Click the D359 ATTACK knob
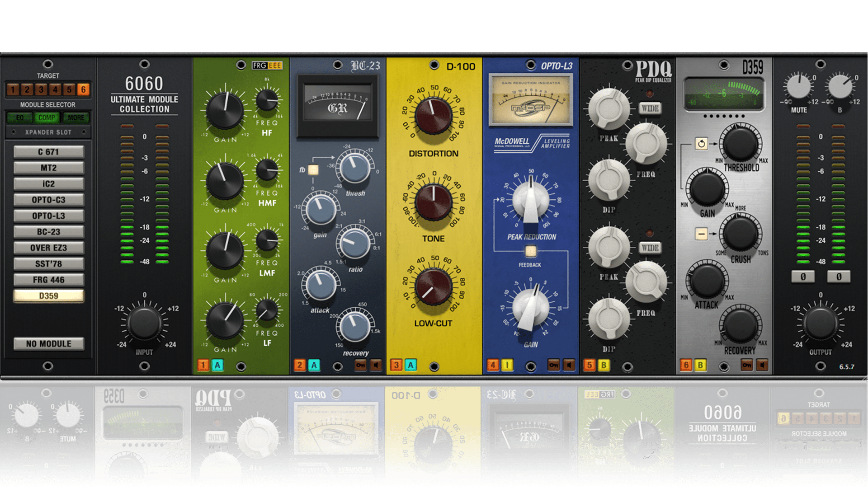 (707, 280)
